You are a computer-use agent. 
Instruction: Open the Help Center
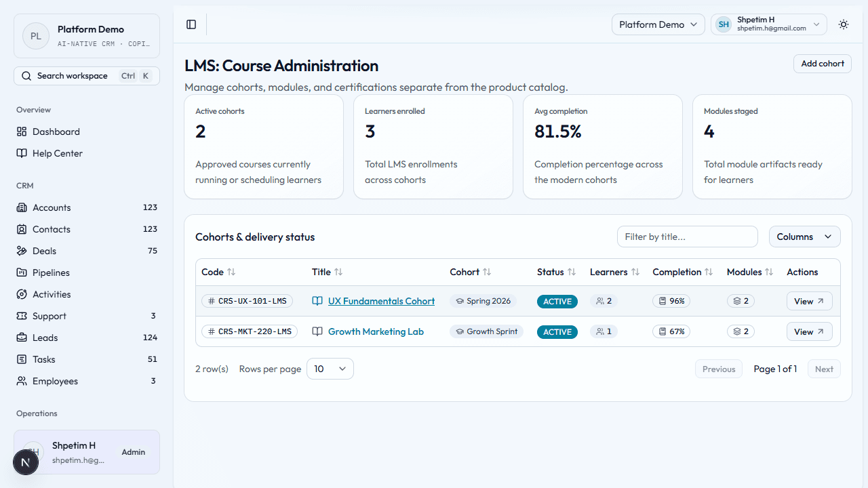pyautogui.click(x=56, y=153)
